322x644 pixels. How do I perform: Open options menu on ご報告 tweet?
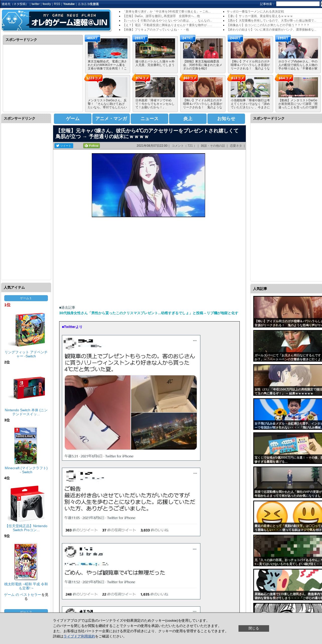(x=195, y=473)
